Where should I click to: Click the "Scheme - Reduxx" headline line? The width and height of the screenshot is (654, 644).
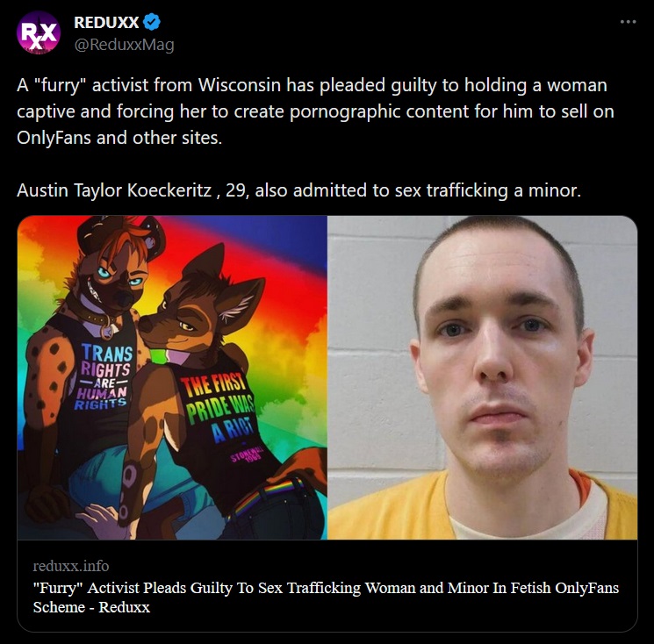[x=91, y=607]
